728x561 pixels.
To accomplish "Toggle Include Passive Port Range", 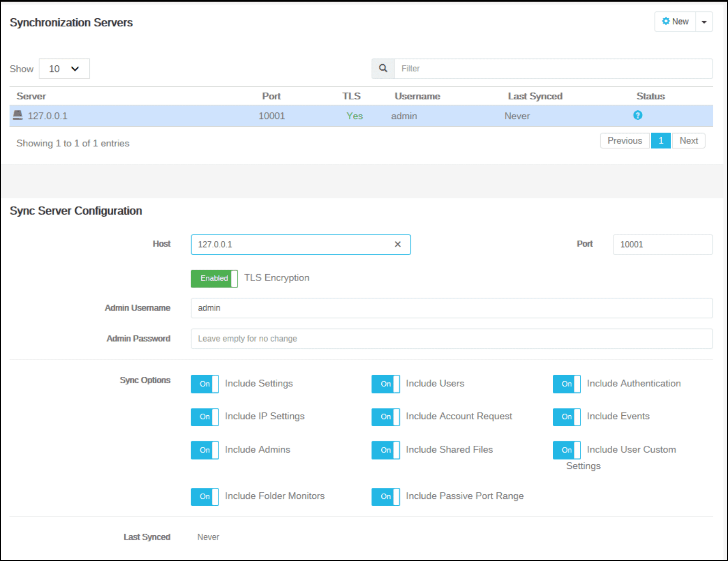I will pos(385,497).
